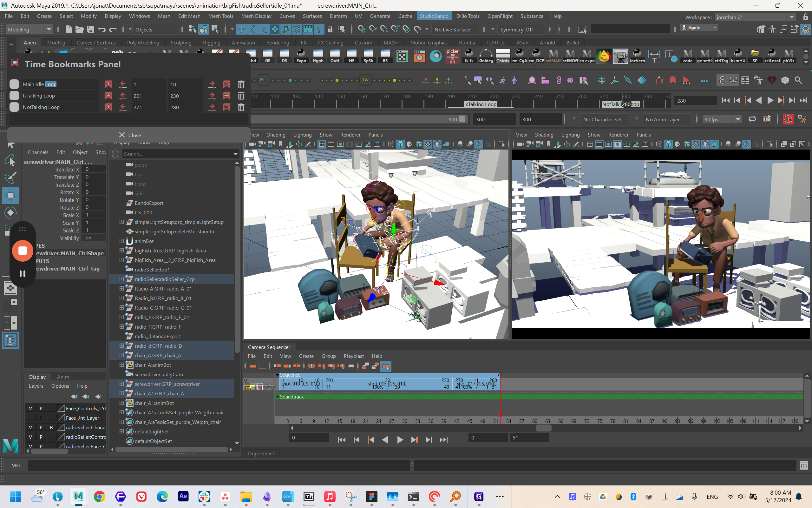Image resolution: width=812 pixels, height=508 pixels.
Task: Click the current frame 280 field
Action: pyautogui.click(x=695, y=100)
